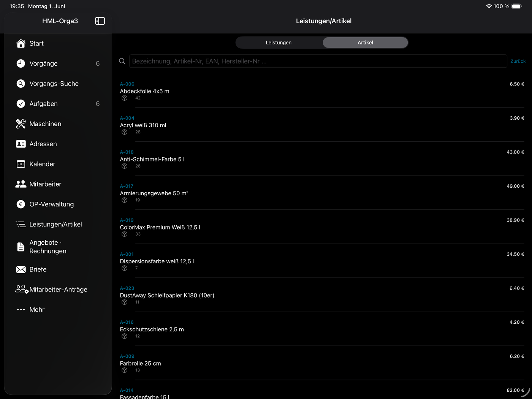Viewport: 532px width, 399px height.
Task: Select Farbrolle 25 cm article
Action: (140, 363)
